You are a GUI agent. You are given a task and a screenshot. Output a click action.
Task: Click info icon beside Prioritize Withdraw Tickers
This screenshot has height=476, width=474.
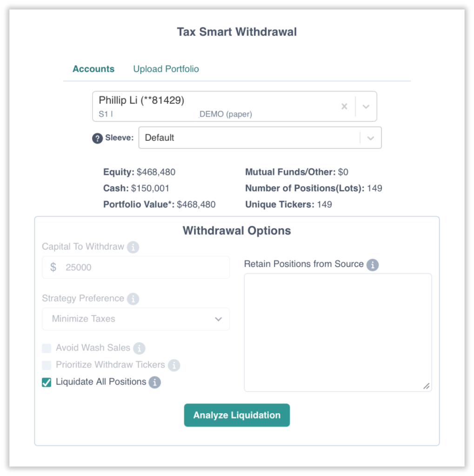(x=174, y=365)
